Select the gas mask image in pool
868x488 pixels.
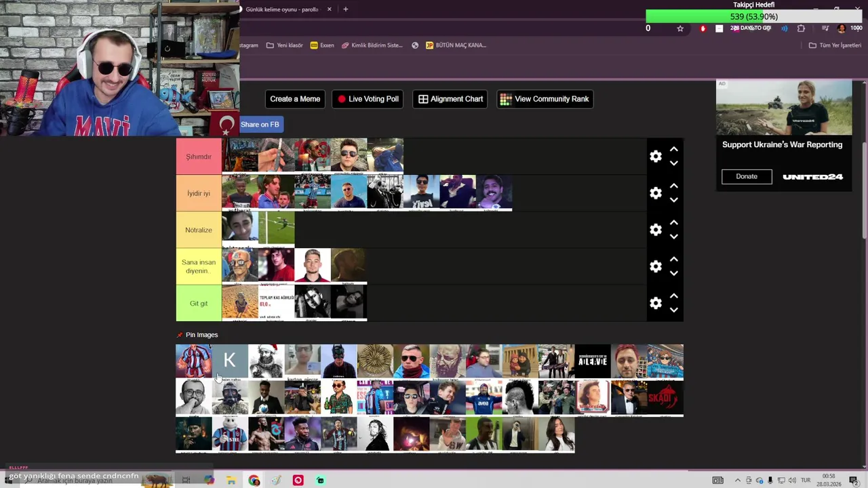[229, 397]
